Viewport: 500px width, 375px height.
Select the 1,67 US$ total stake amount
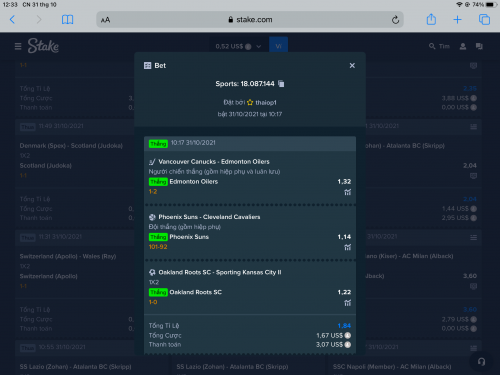pyautogui.click(x=329, y=335)
